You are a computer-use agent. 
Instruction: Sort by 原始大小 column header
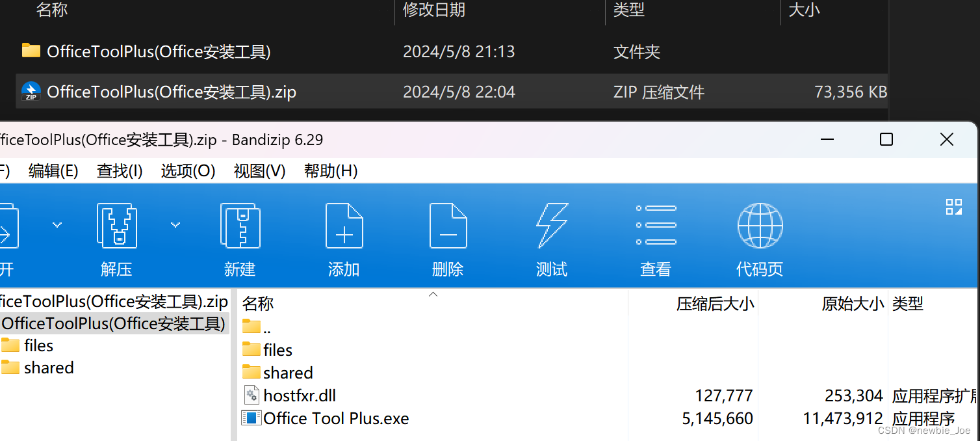853,303
